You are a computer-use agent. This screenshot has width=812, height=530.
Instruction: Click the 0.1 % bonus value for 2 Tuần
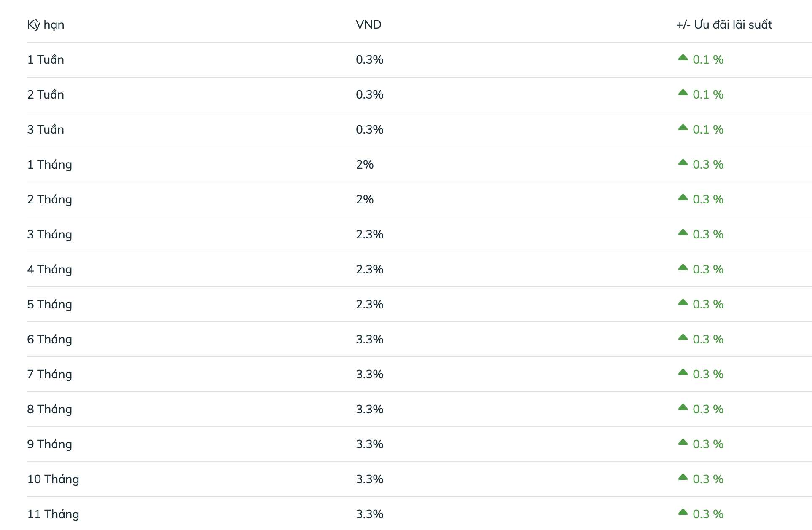pos(708,95)
